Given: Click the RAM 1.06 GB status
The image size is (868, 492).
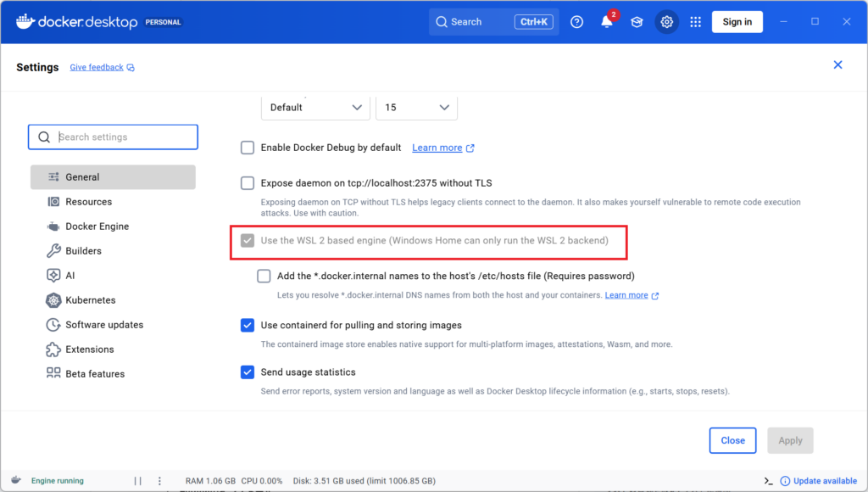Looking at the screenshot, I should point(210,481).
